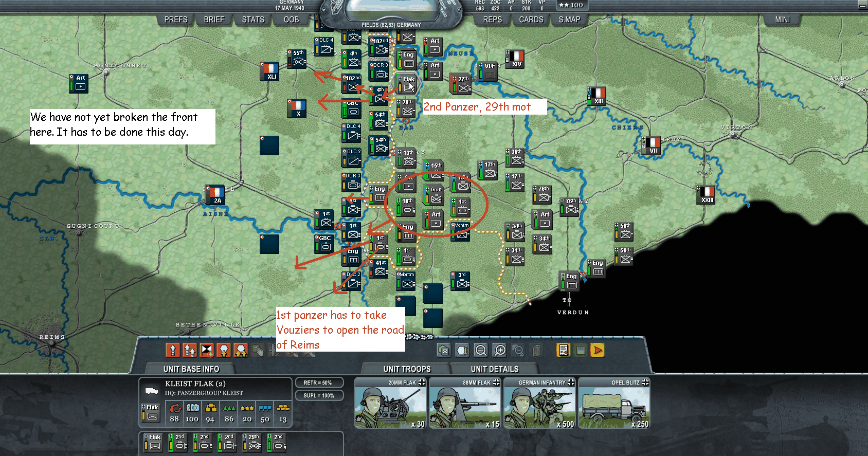
Task: Toggle the MINI map button
Action: (783, 20)
